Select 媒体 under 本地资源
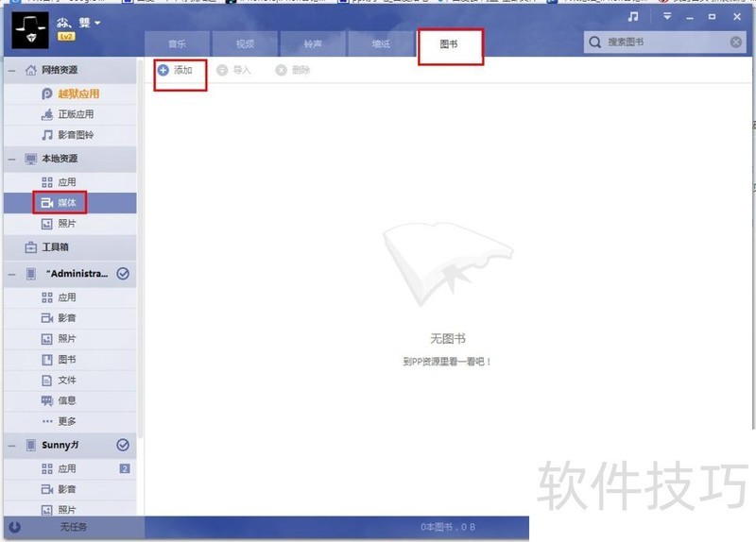 tap(65, 203)
